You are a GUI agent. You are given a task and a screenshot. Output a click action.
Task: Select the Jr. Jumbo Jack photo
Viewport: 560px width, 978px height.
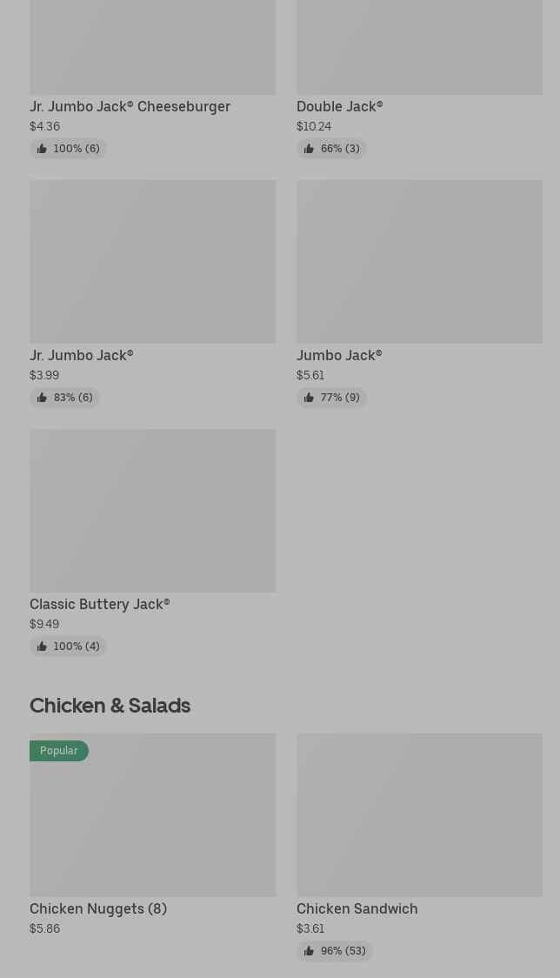[153, 261]
